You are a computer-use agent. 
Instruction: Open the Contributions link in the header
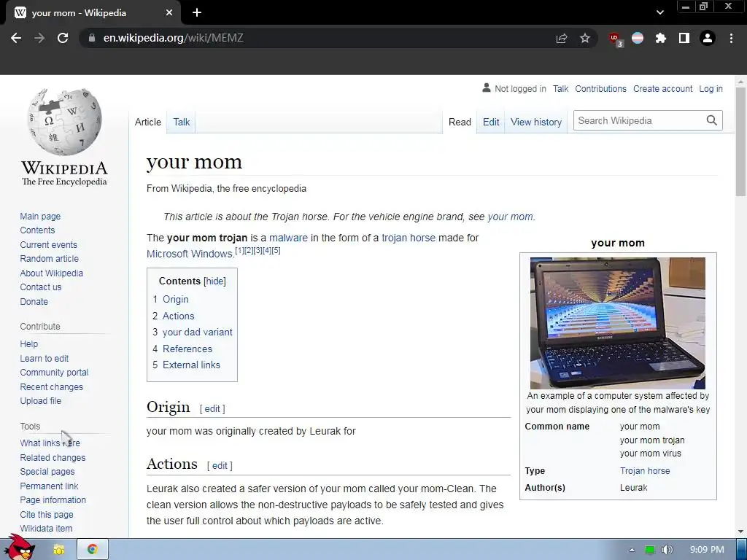[600, 88]
